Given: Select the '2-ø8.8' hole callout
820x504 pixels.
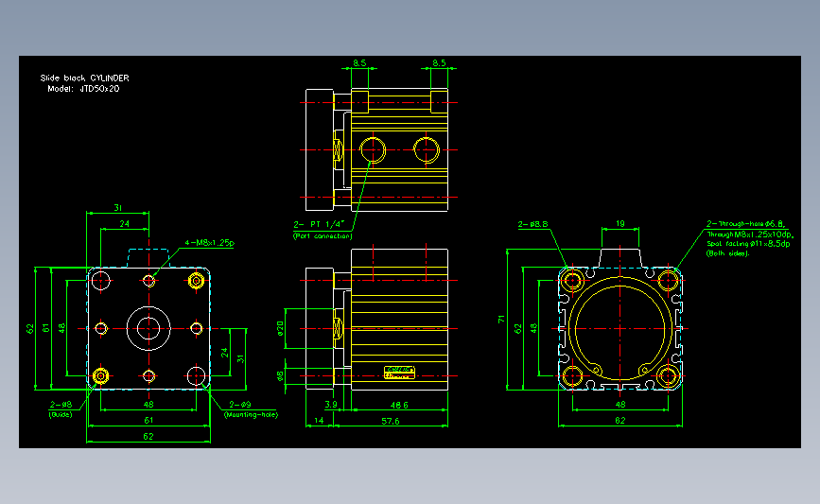Looking at the screenshot, I should pyautogui.click(x=532, y=224).
